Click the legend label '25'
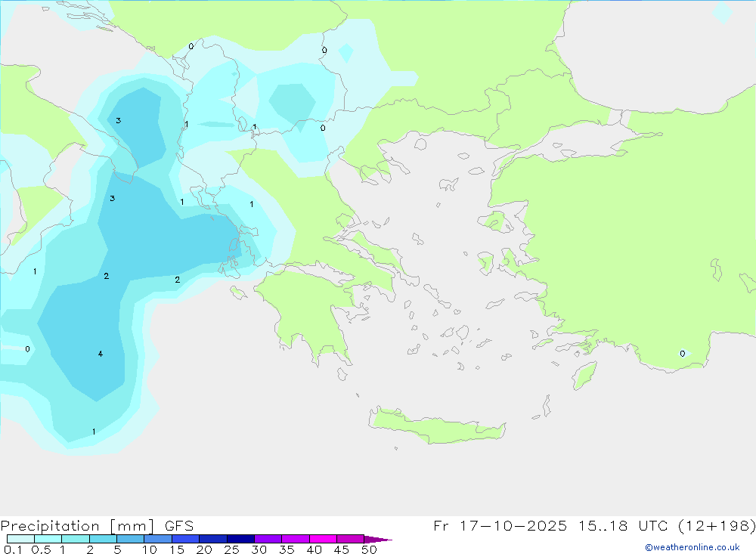Viewport: 756px width, 554px height. pyautogui.click(x=231, y=549)
